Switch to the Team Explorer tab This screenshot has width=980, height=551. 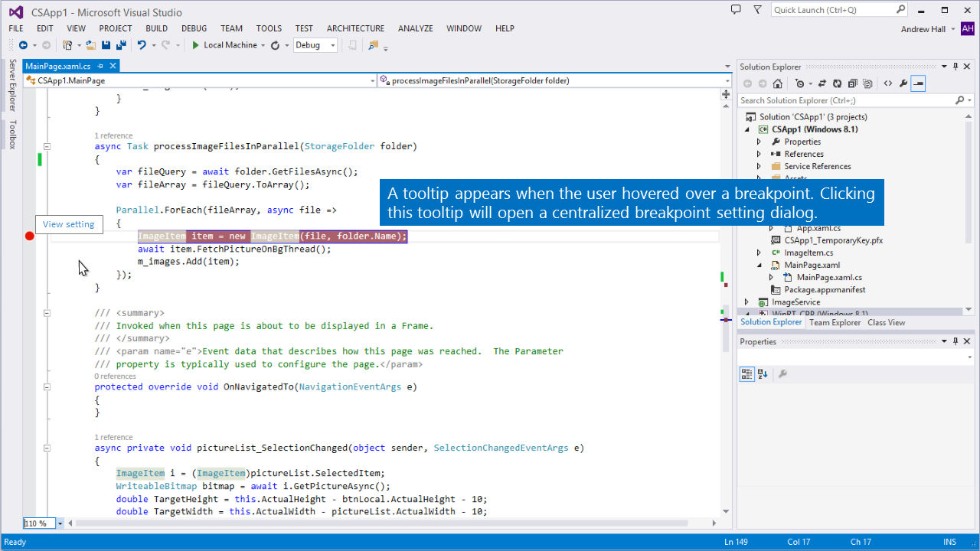835,322
